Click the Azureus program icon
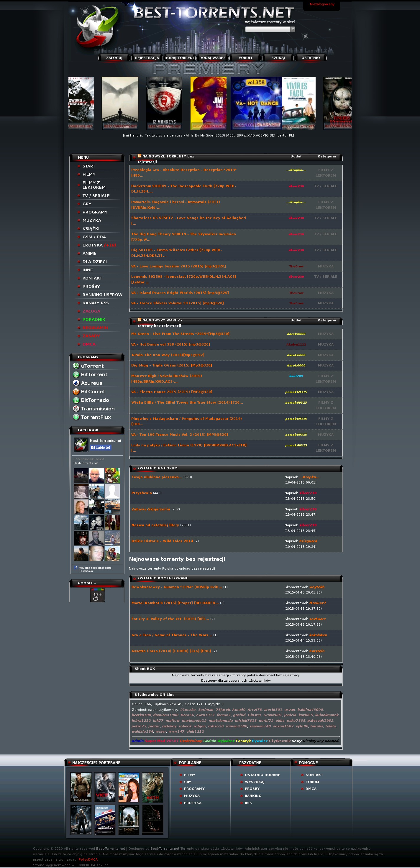 (76, 383)
